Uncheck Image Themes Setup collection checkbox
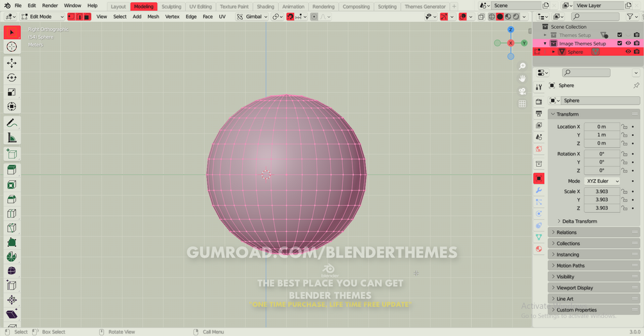Viewport: 644px width, 336px height. 620,43
